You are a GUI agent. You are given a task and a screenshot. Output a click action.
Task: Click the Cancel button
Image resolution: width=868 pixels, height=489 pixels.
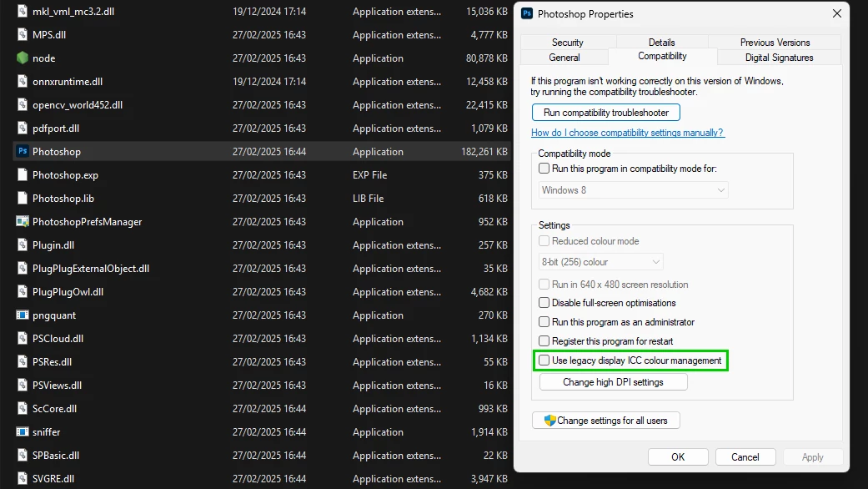[x=745, y=457]
